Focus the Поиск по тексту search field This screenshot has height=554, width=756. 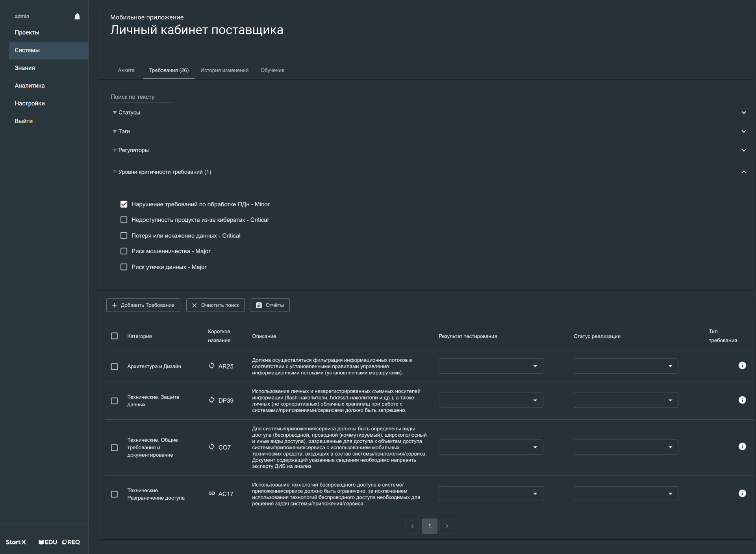point(141,97)
